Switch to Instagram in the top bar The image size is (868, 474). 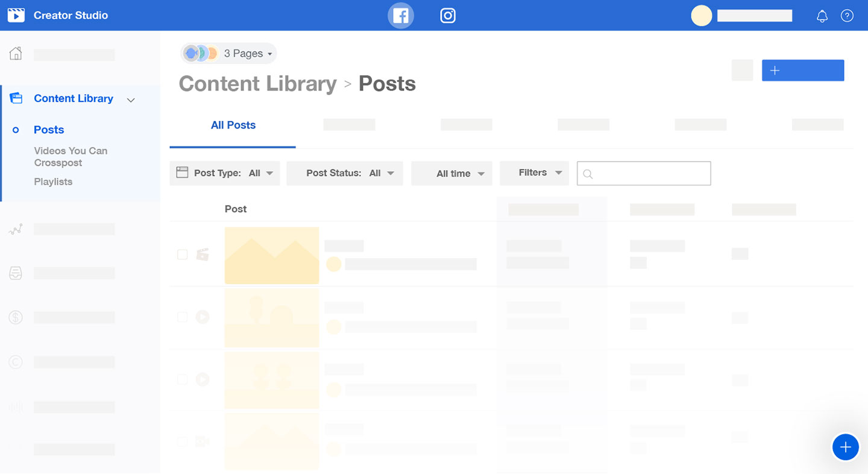click(x=448, y=15)
